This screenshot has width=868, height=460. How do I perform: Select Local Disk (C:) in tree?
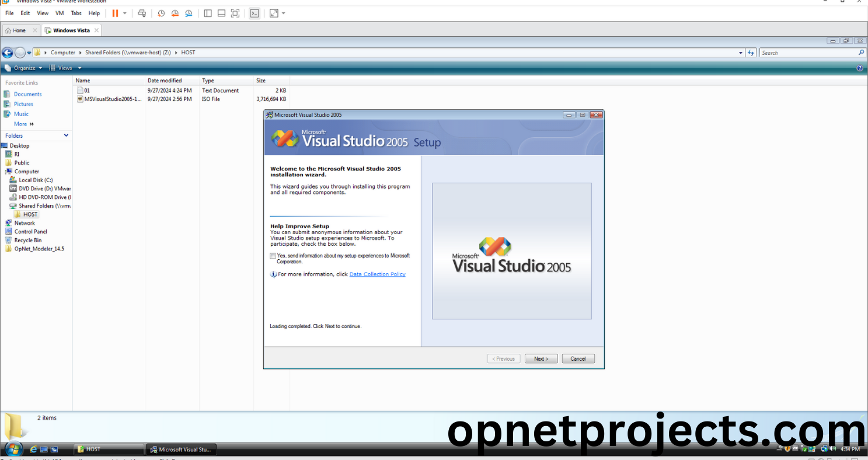pyautogui.click(x=36, y=180)
